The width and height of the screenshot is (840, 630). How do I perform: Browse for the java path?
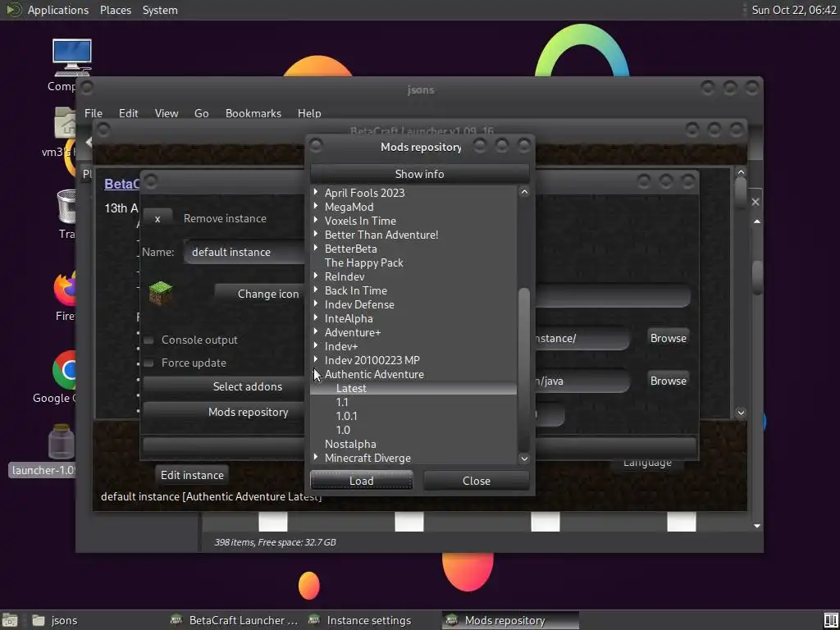click(668, 381)
